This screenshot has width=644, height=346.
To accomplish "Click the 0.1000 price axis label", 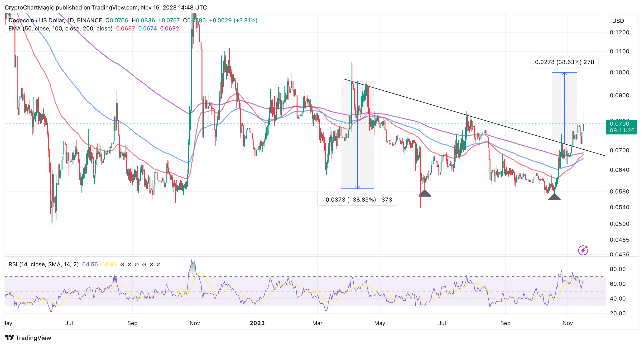I will [620, 72].
